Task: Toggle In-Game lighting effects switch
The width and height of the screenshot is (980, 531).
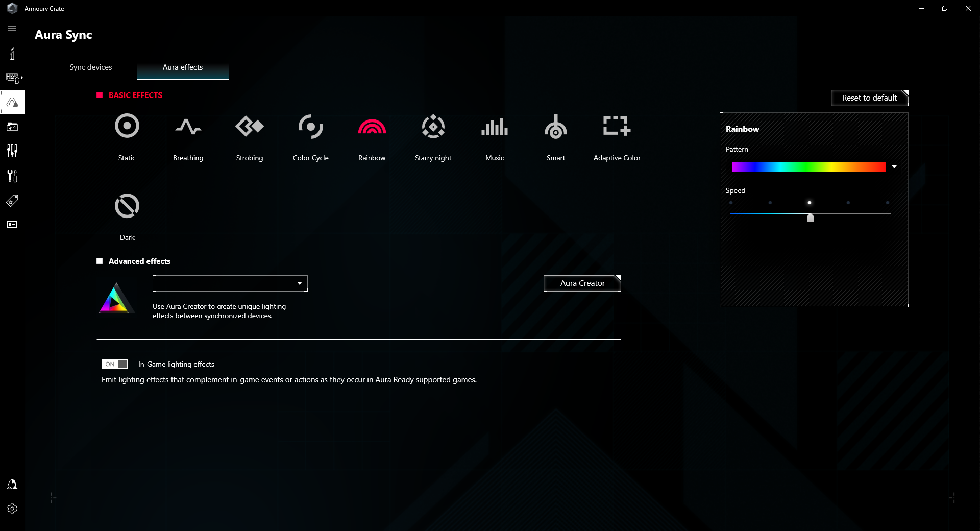Action: tap(115, 364)
